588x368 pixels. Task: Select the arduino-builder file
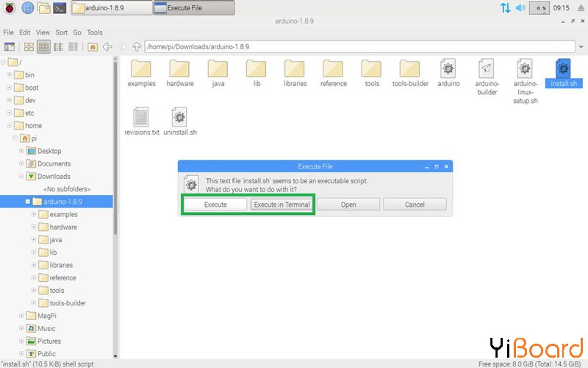(x=487, y=77)
